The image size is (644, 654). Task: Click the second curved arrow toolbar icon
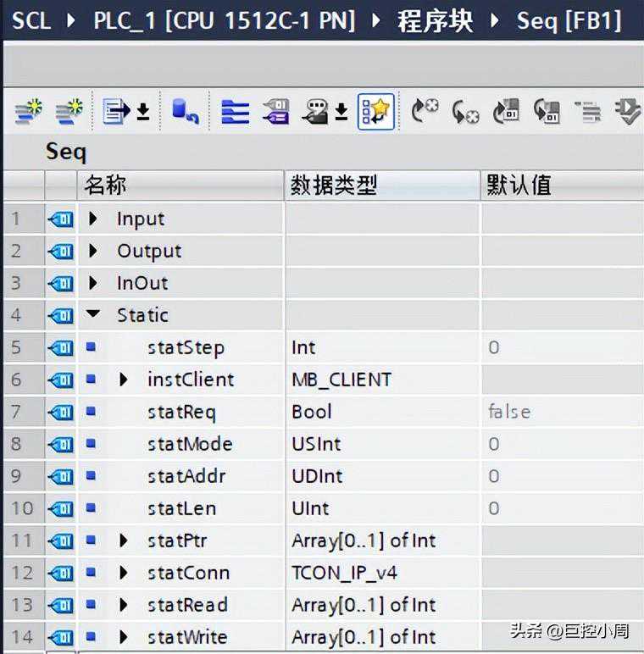pyautogui.click(x=465, y=111)
